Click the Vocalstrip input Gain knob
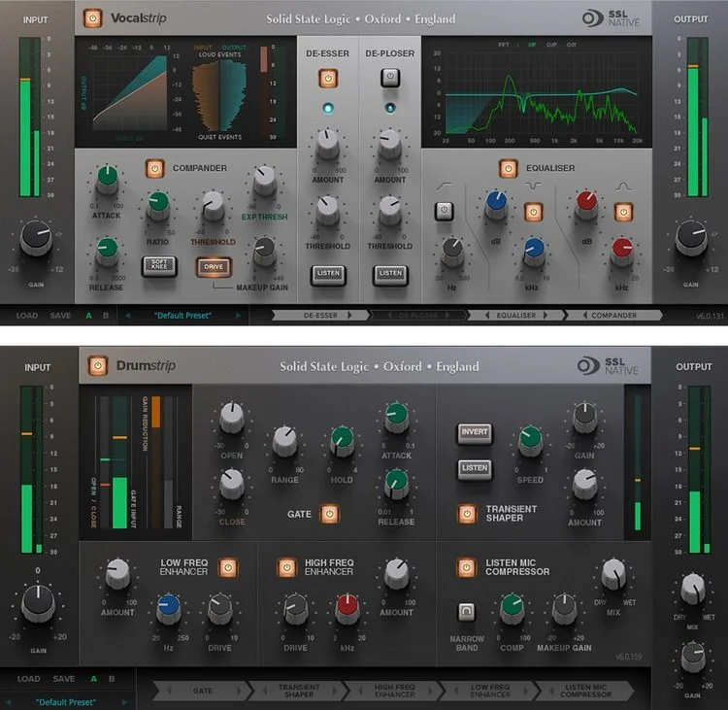The image size is (728, 710). (36, 237)
